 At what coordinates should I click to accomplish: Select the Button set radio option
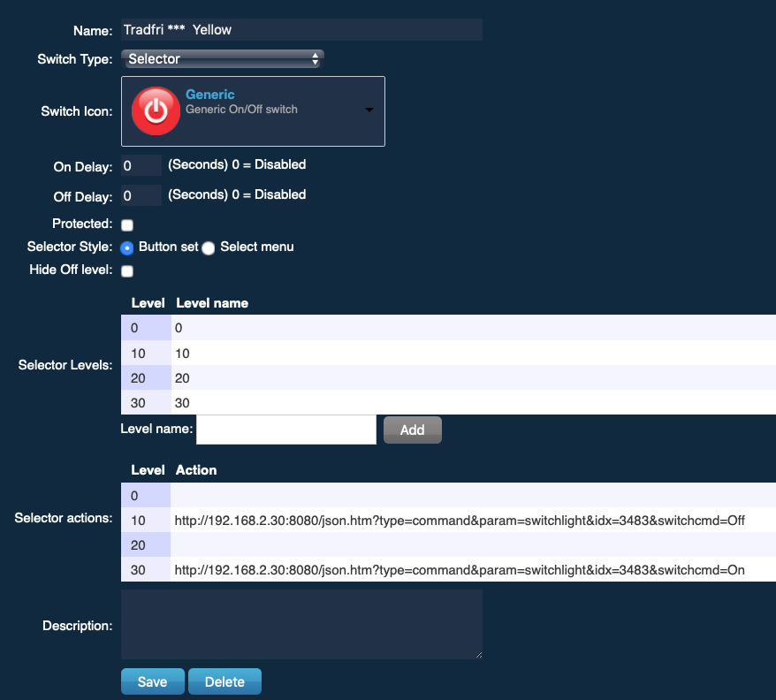(127, 247)
